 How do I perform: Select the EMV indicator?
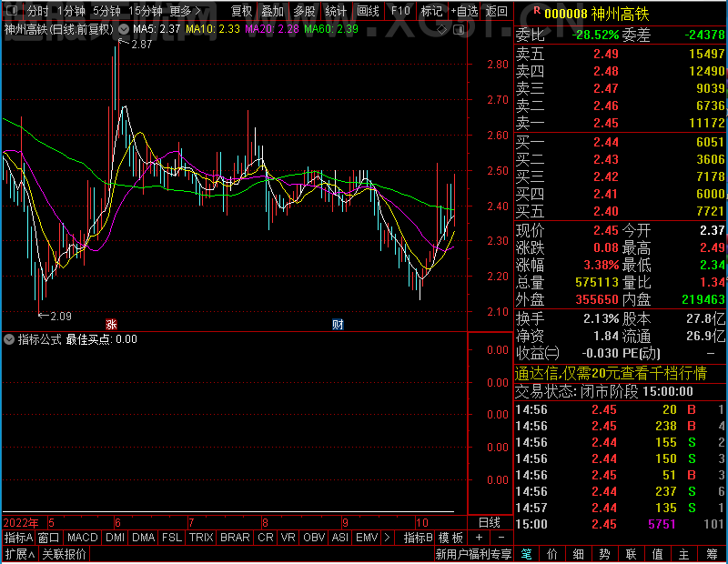(367, 538)
